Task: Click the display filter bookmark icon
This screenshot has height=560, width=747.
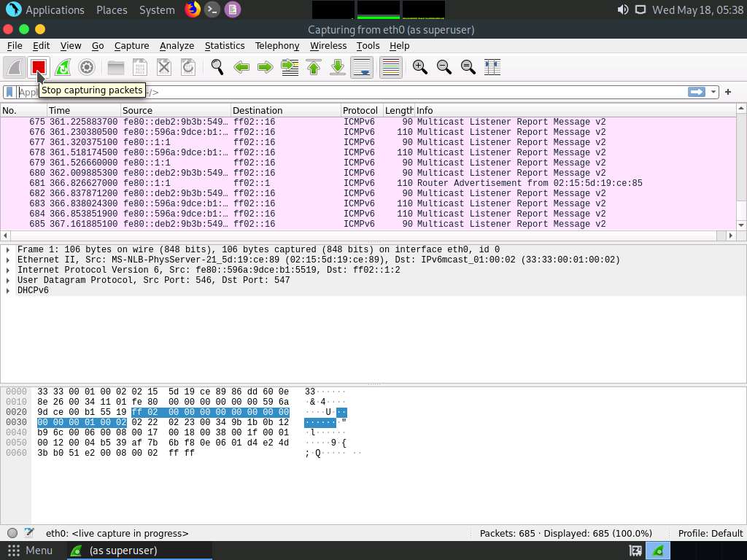Action: (9, 92)
